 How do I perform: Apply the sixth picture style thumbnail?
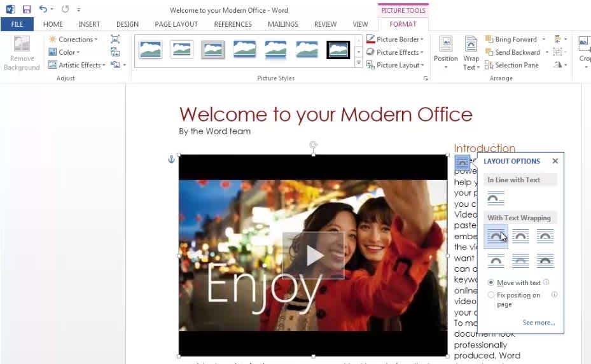[x=307, y=50]
